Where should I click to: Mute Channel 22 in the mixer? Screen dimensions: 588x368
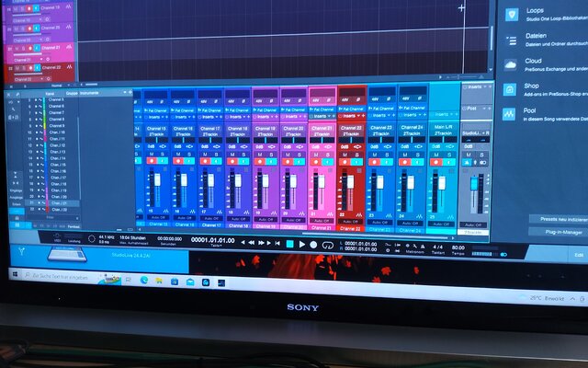(345, 155)
